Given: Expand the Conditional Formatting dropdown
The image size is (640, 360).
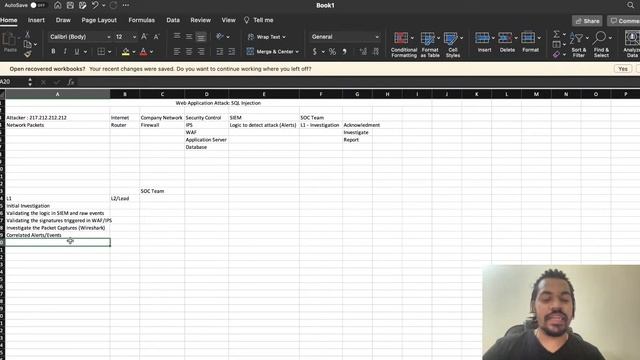Looking at the screenshot, I should (x=412, y=38).
